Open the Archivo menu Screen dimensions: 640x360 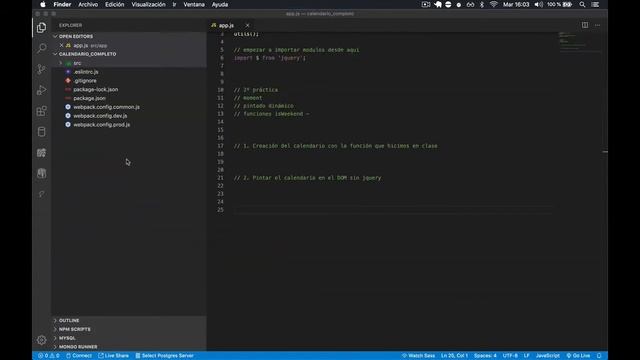click(88, 4)
